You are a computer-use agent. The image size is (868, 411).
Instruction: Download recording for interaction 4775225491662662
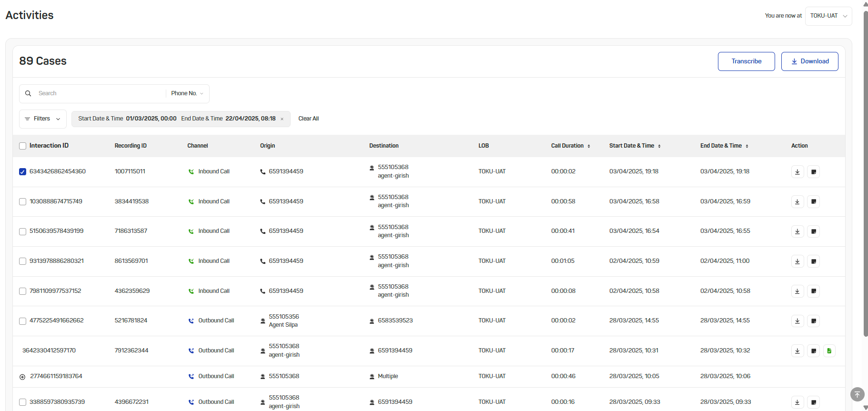[x=797, y=321]
